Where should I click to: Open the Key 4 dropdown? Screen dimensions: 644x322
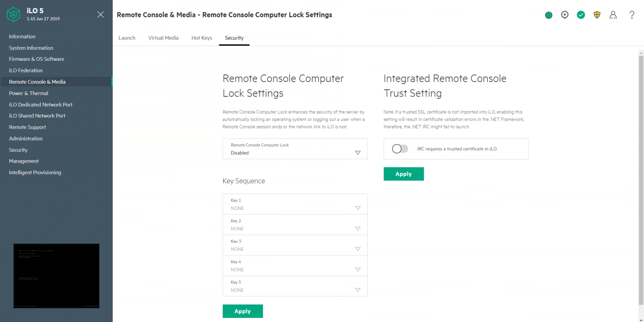coord(295,266)
